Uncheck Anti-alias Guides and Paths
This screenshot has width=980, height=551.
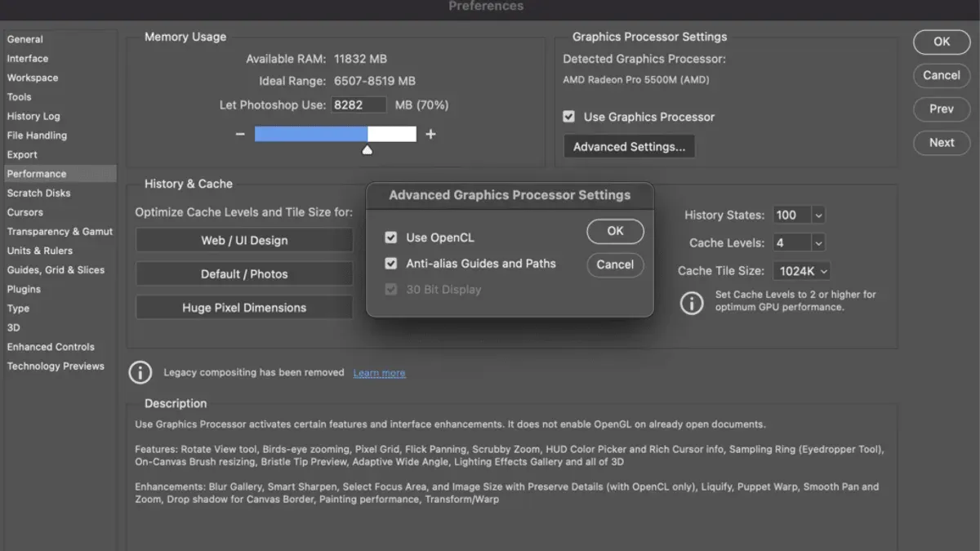pyautogui.click(x=391, y=264)
